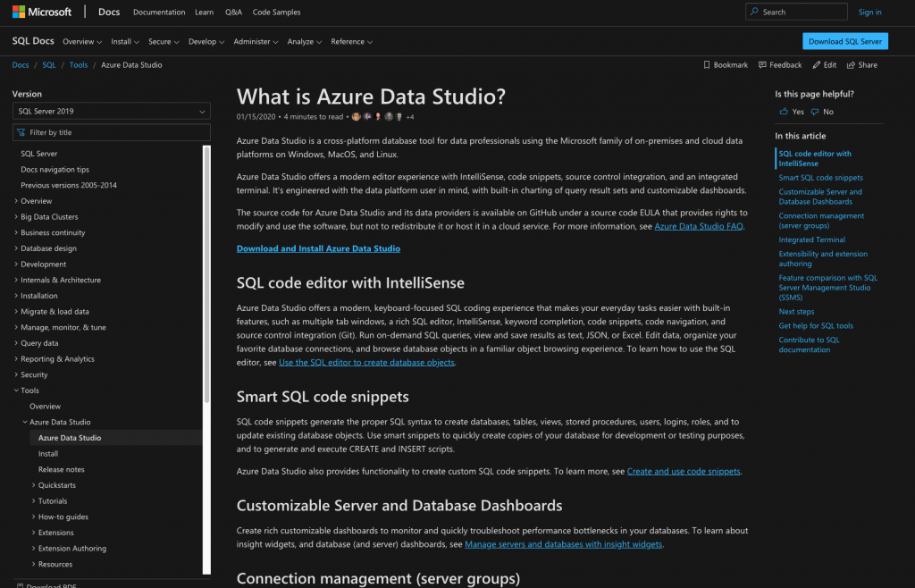Jump to Contribute to SQL documentation

pos(809,345)
